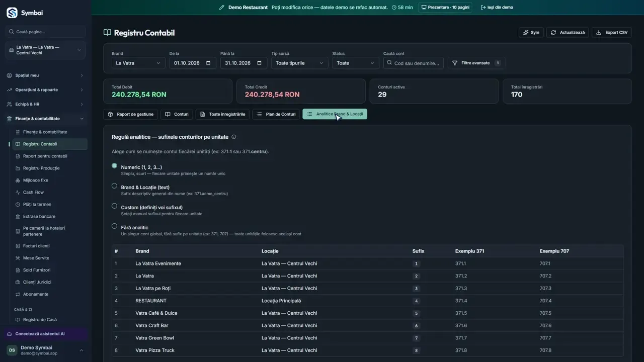The width and height of the screenshot is (644, 362).
Task: Click the Sold Furnizori sidebar icon
Action: tap(18, 270)
